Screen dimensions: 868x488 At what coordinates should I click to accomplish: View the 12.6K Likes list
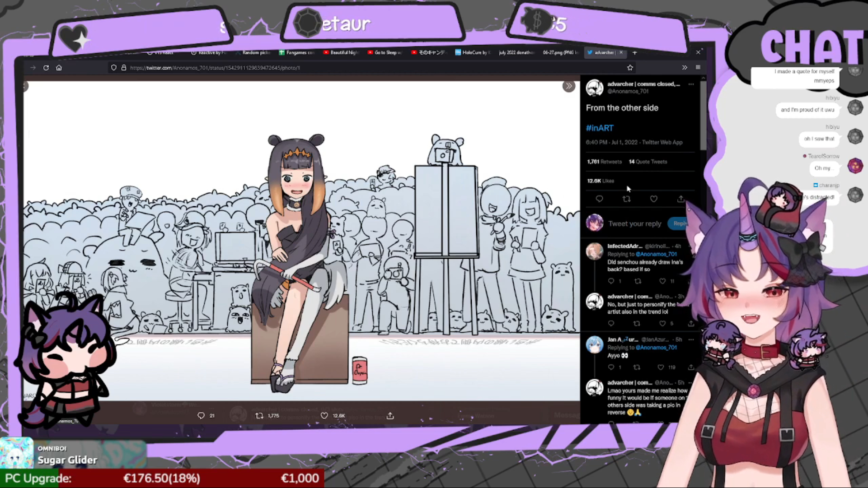pyautogui.click(x=601, y=181)
